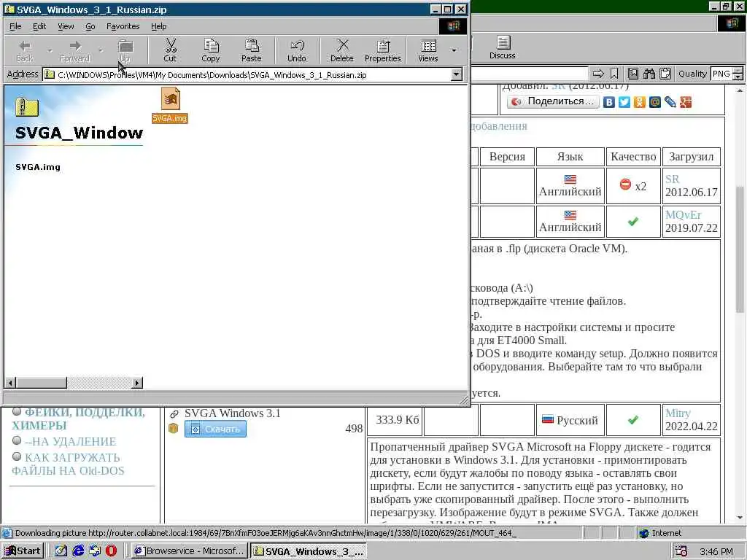Go up one folder level

[125, 50]
